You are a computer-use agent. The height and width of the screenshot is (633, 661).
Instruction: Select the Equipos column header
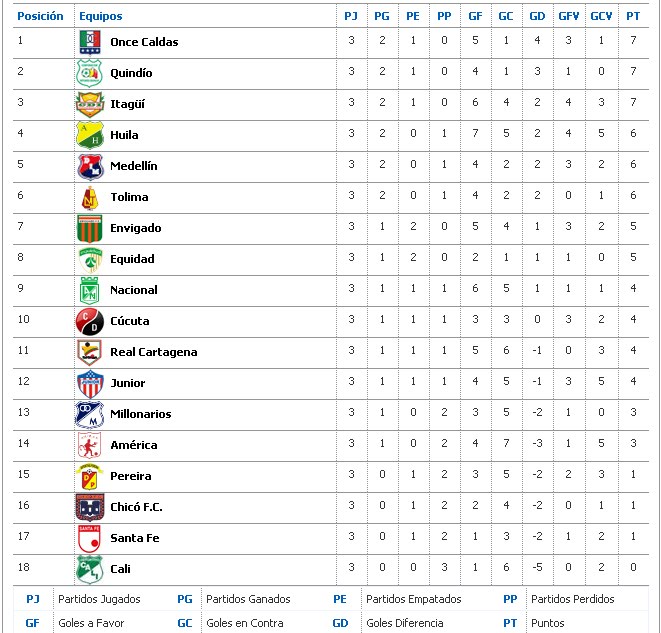tap(101, 16)
